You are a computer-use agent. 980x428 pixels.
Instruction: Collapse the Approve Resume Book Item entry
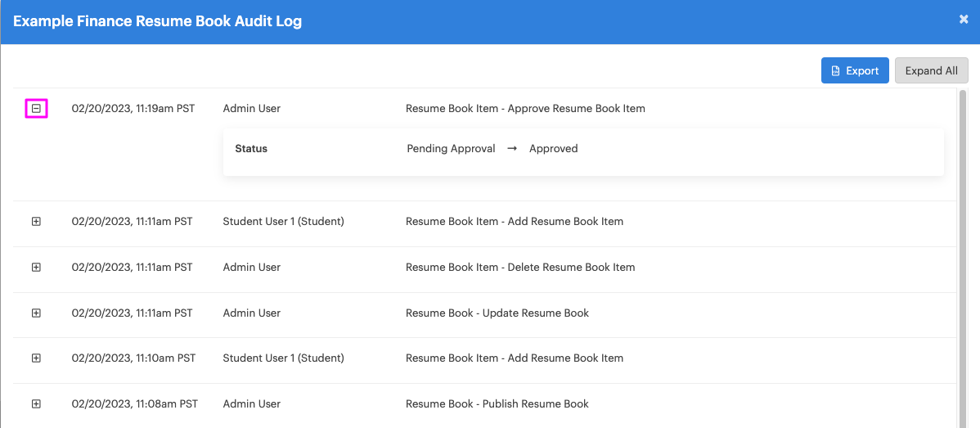coord(36,109)
